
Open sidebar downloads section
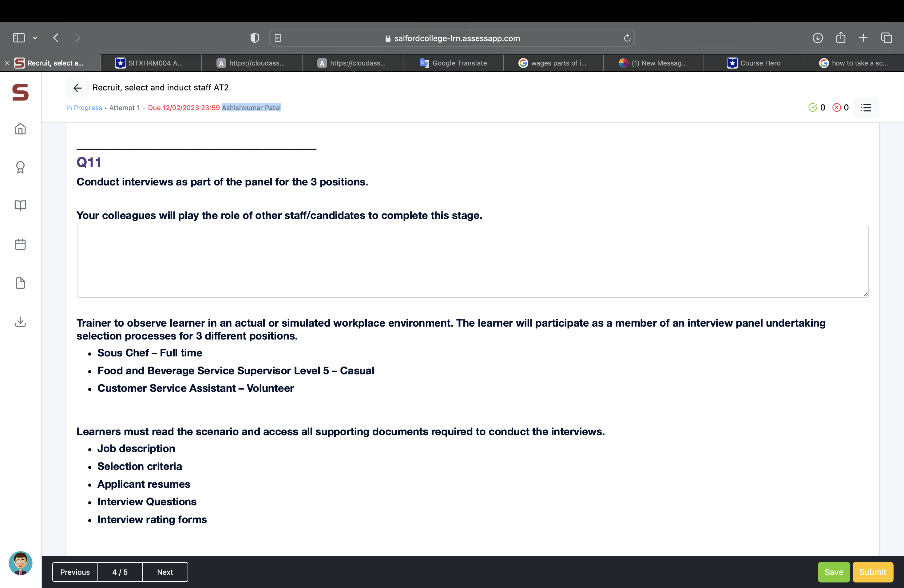[x=20, y=322]
